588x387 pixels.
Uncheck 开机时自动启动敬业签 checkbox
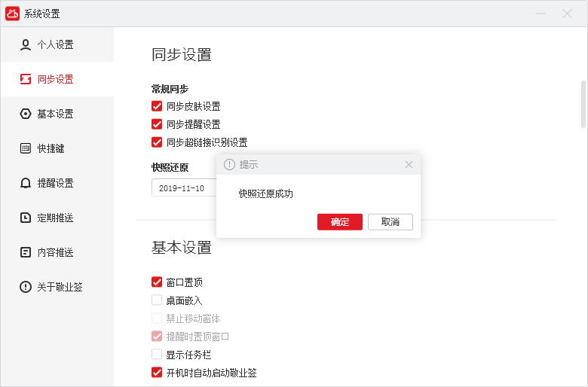tap(157, 373)
